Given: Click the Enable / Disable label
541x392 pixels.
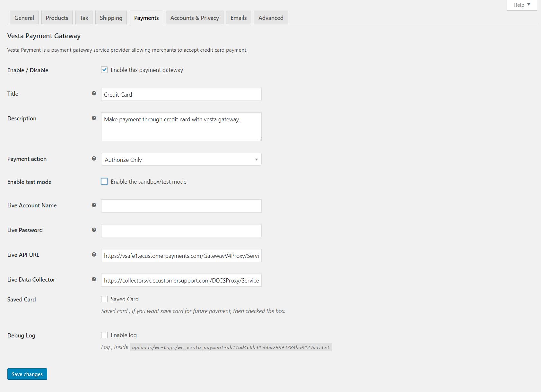Looking at the screenshot, I should 28,70.
